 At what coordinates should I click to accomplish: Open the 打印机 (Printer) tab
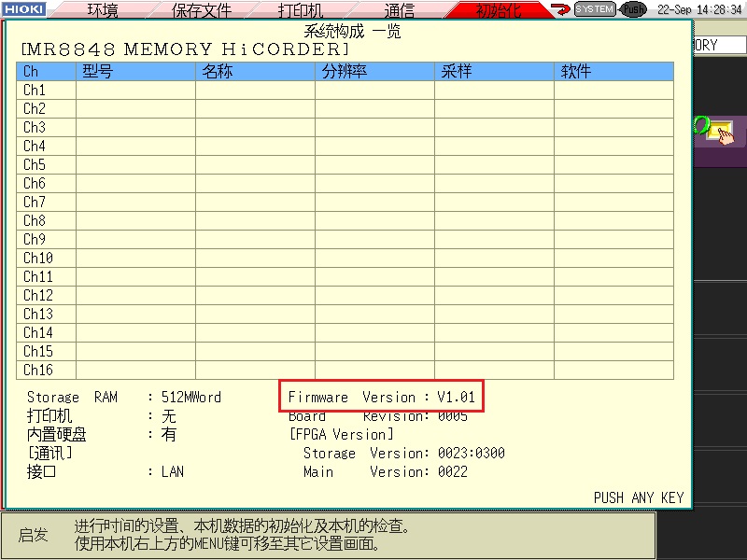301,10
